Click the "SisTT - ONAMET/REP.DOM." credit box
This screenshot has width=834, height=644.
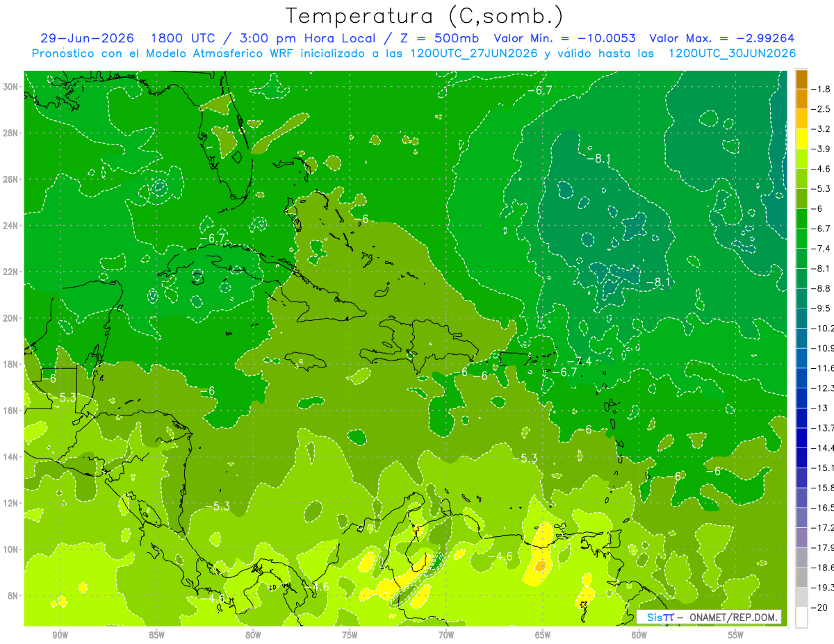point(710,617)
